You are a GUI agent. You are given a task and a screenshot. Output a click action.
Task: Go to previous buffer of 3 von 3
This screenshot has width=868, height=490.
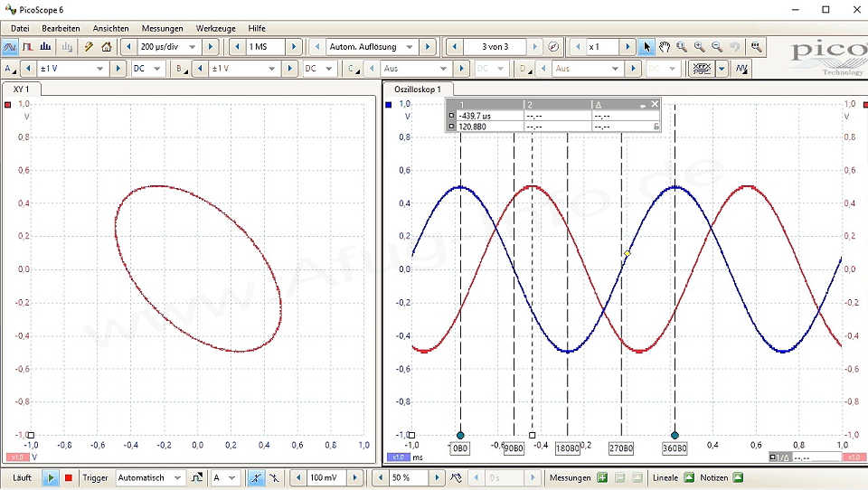[455, 47]
